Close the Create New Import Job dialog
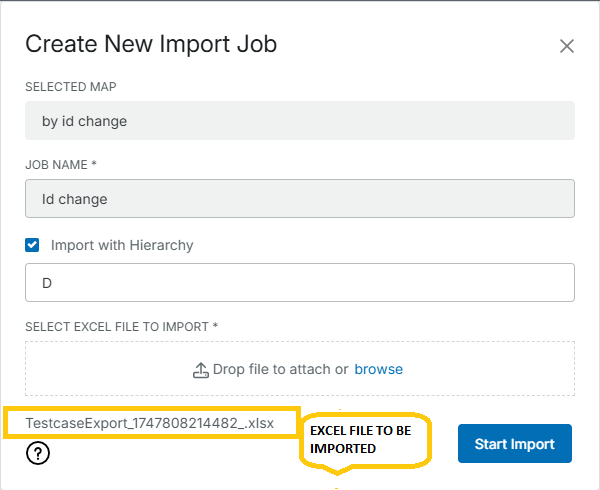The width and height of the screenshot is (600, 490). click(567, 46)
